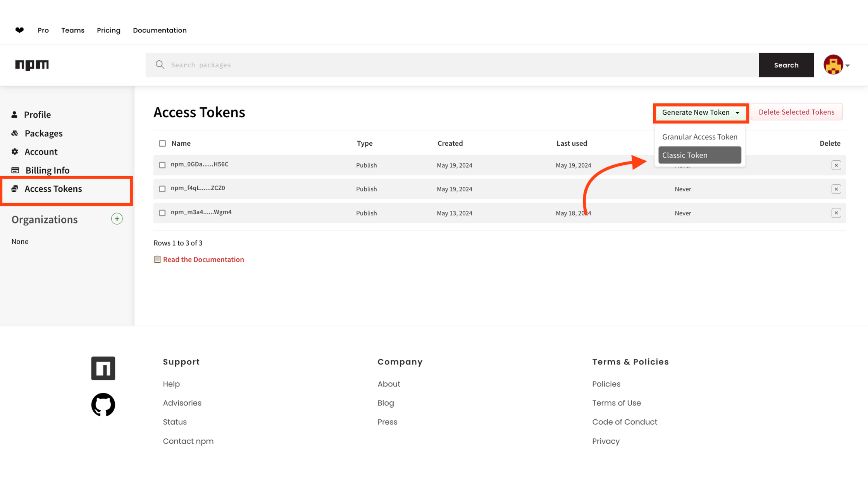Click the token name npm_0GDa......H56C
This screenshot has width=868, height=488.
tap(200, 164)
